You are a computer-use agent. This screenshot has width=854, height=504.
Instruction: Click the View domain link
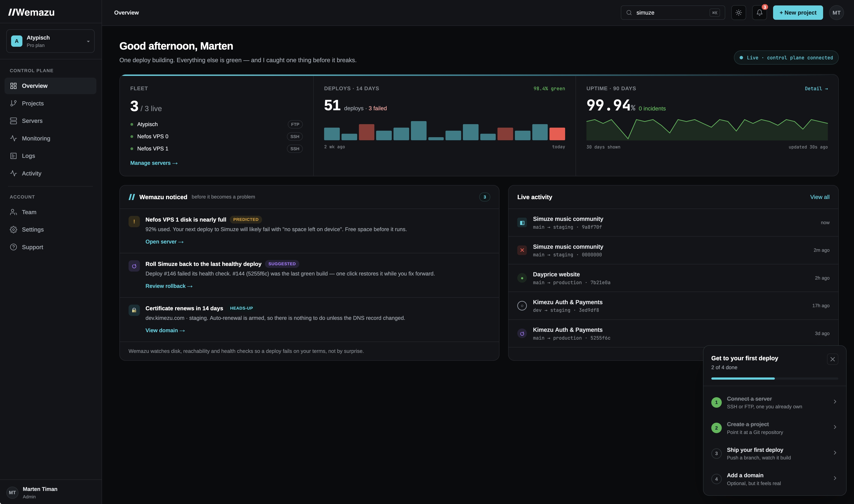point(165,330)
